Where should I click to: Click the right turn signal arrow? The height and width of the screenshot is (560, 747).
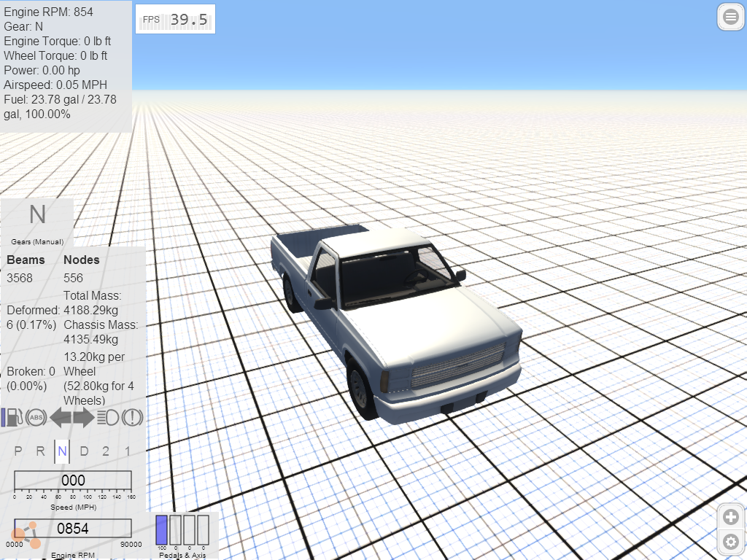point(83,418)
